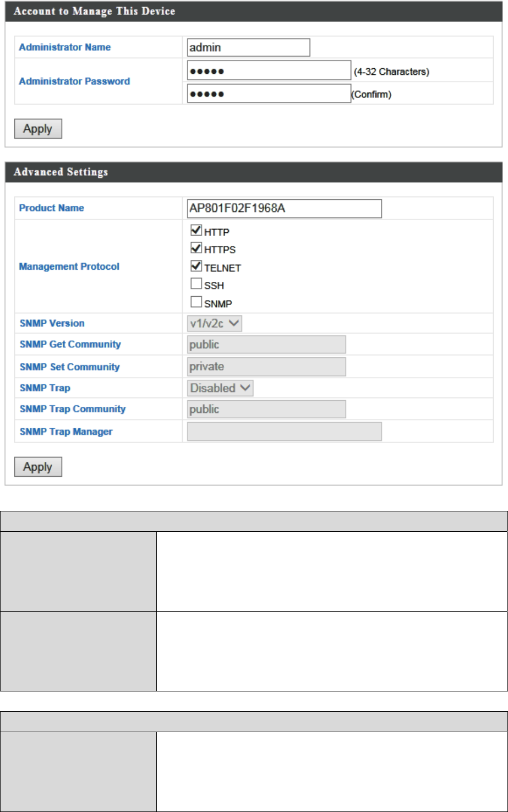Image resolution: width=508 pixels, height=812 pixels.
Task: Disable the TELNET protocol checkbox
Action: click(195, 267)
